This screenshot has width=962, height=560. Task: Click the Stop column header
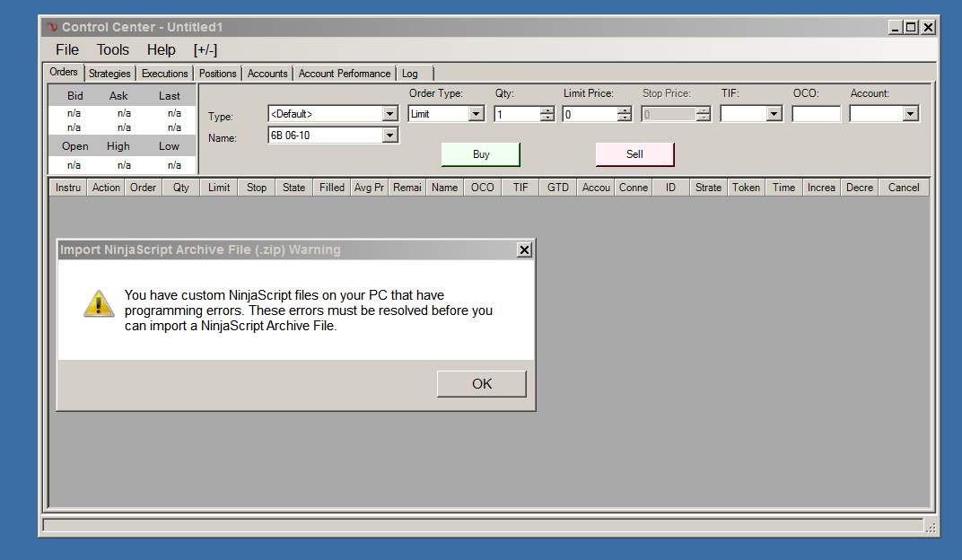coord(257,188)
